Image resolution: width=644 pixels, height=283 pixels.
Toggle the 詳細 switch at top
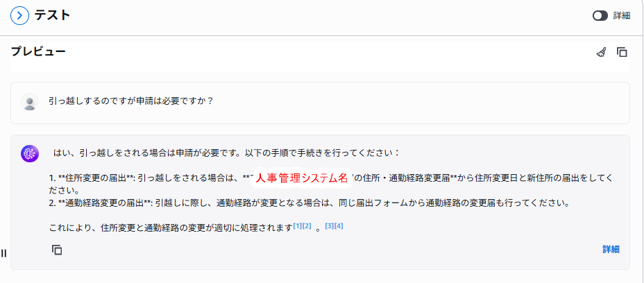(600, 15)
